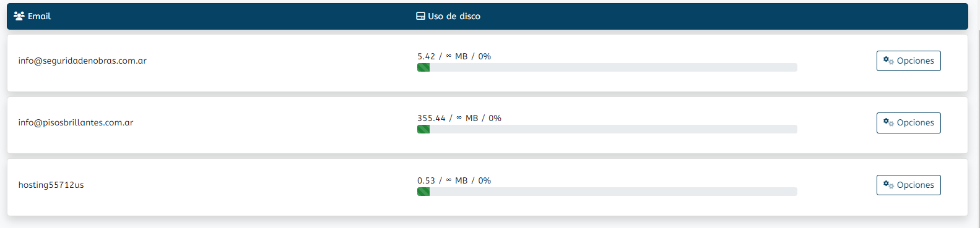Click disk usage bar for seguridadenobras account
980x228 pixels.
click(607, 67)
